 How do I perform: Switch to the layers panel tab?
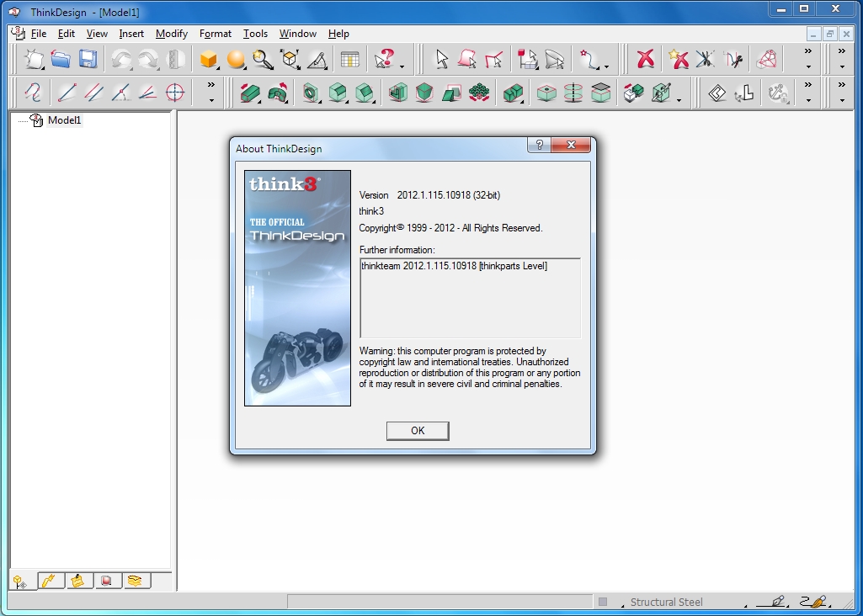tap(136, 581)
